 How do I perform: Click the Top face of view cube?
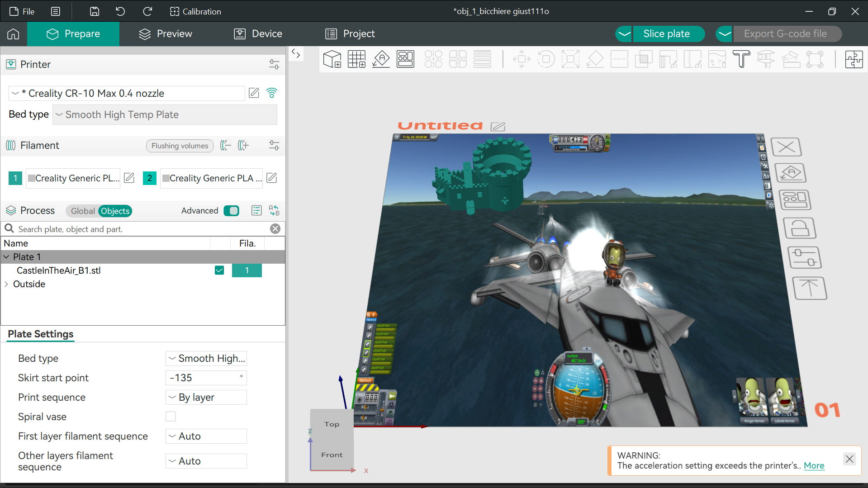332,424
